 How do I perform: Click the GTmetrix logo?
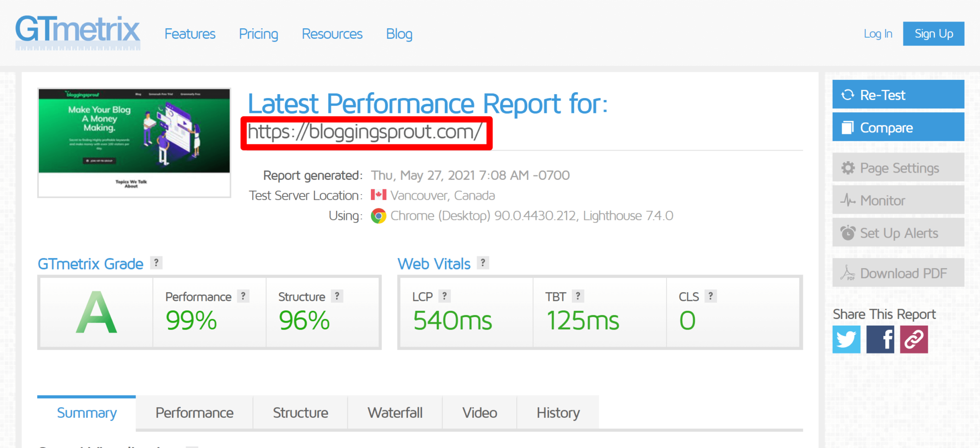78,33
